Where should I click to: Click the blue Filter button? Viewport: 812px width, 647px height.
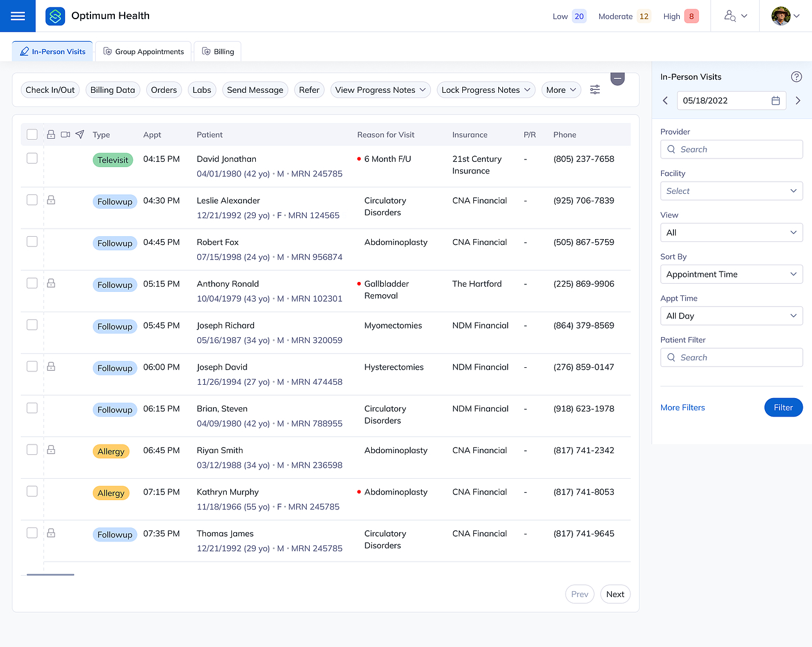[x=783, y=407]
